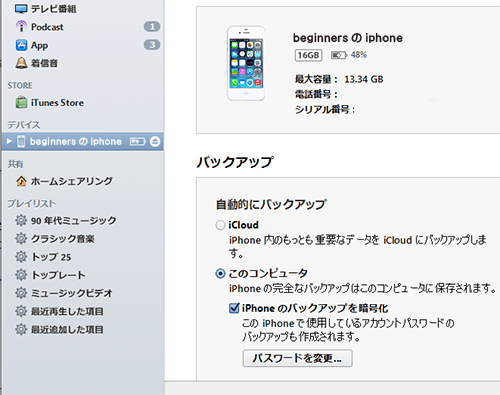Click the シリアル番号 label
500x395 pixels.
coord(325,109)
